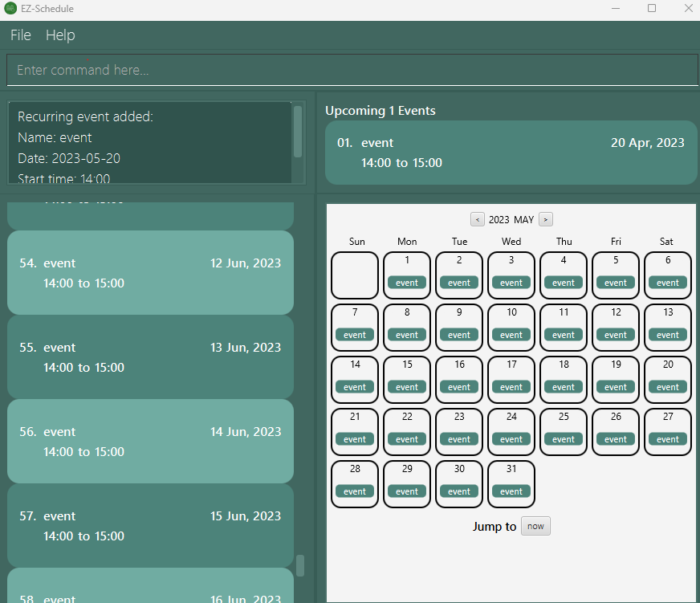Click the event label on May 22
This screenshot has height=603, width=700.
[x=407, y=439]
